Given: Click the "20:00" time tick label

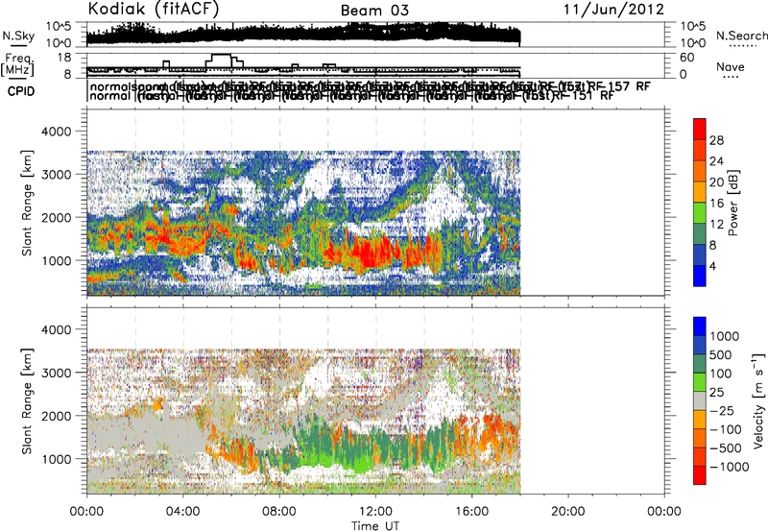Looking at the screenshot, I should 568,512.
